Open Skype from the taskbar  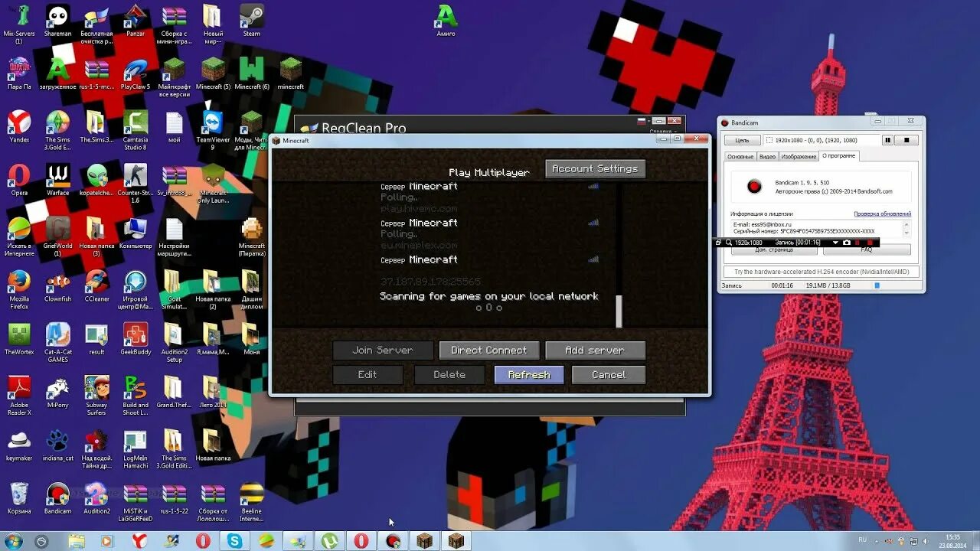234,541
